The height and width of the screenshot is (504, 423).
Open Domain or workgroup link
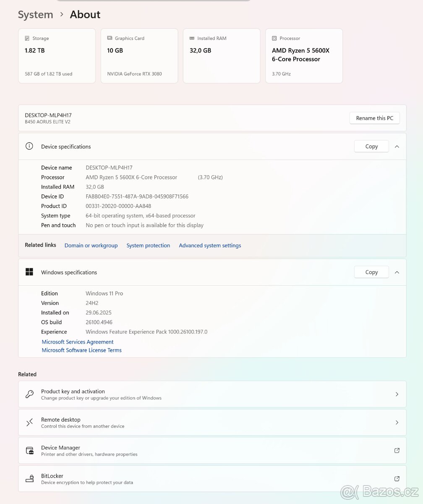91,245
